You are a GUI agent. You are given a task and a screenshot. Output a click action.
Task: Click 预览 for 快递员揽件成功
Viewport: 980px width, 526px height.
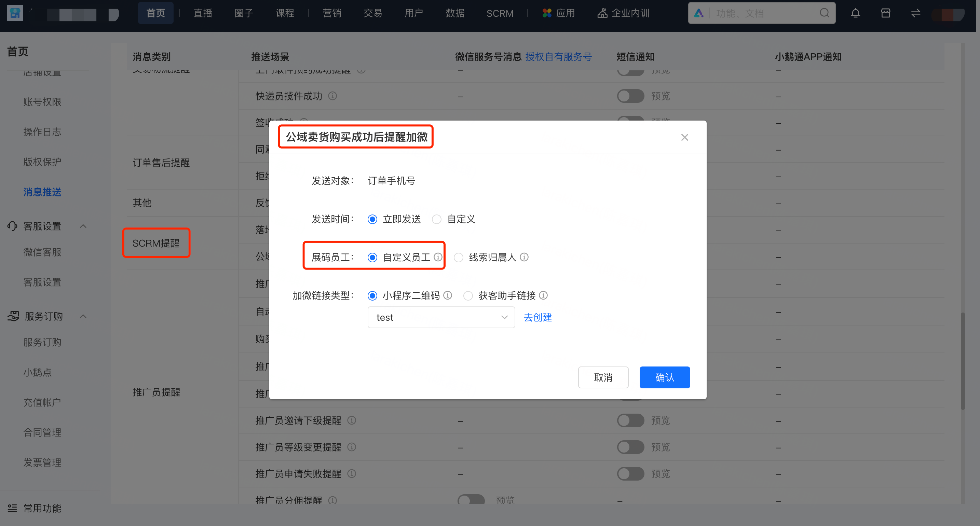point(661,96)
